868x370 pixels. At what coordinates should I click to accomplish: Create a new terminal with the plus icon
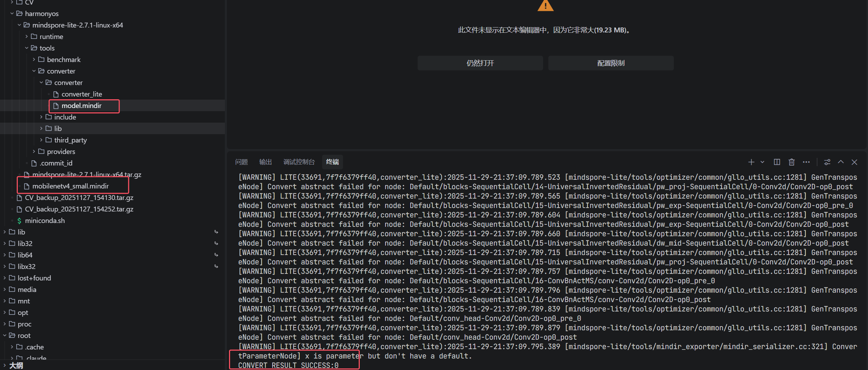click(751, 162)
